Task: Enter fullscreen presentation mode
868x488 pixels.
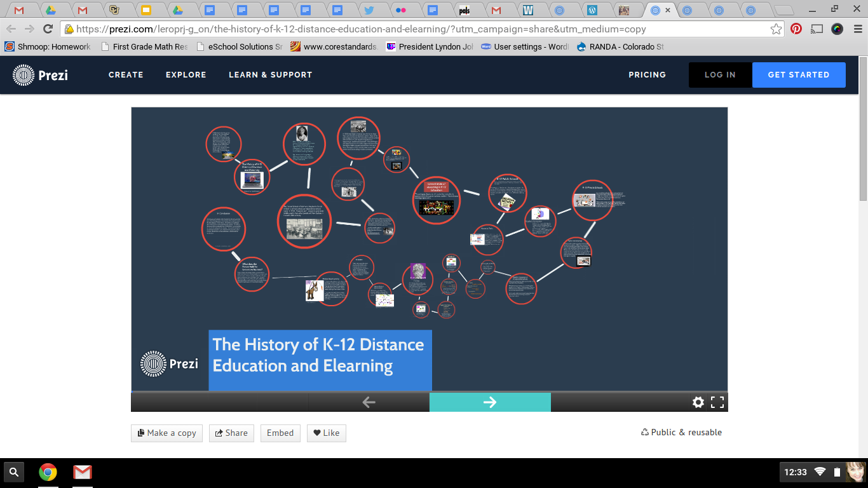Action: (717, 402)
